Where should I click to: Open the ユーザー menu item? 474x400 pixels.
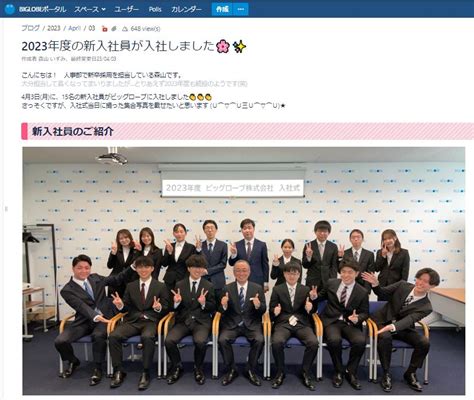(x=126, y=9)
